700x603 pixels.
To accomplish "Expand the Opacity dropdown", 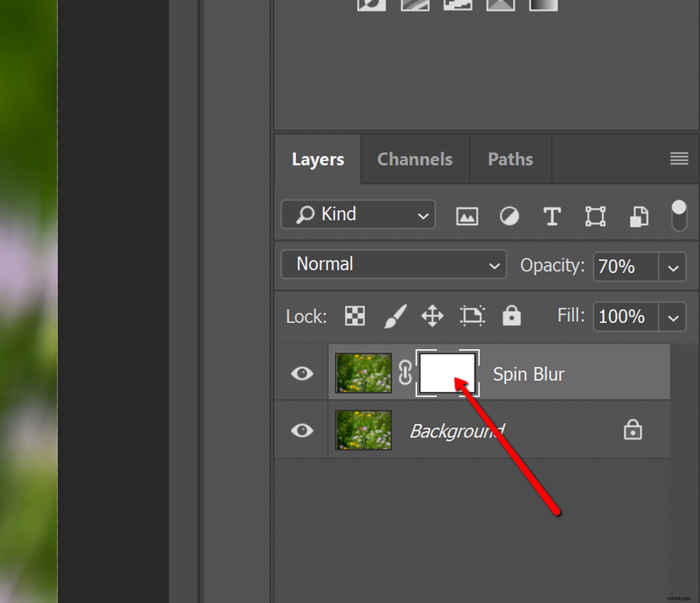I will pyautogui.click(x=673, y=267).
